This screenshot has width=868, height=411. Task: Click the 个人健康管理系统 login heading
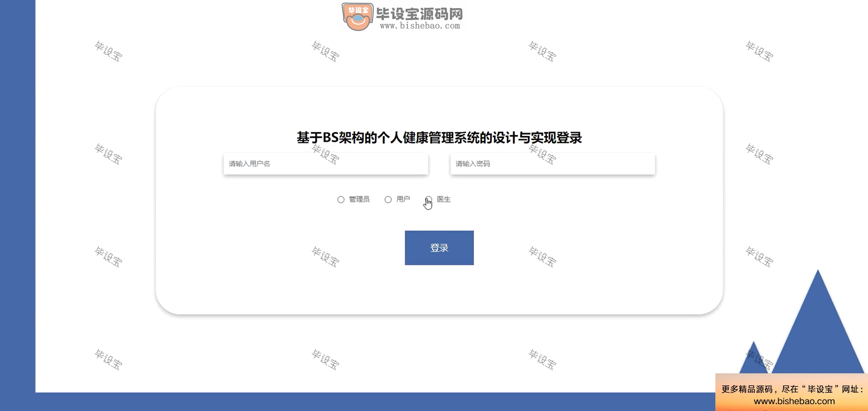coord(439,138)
